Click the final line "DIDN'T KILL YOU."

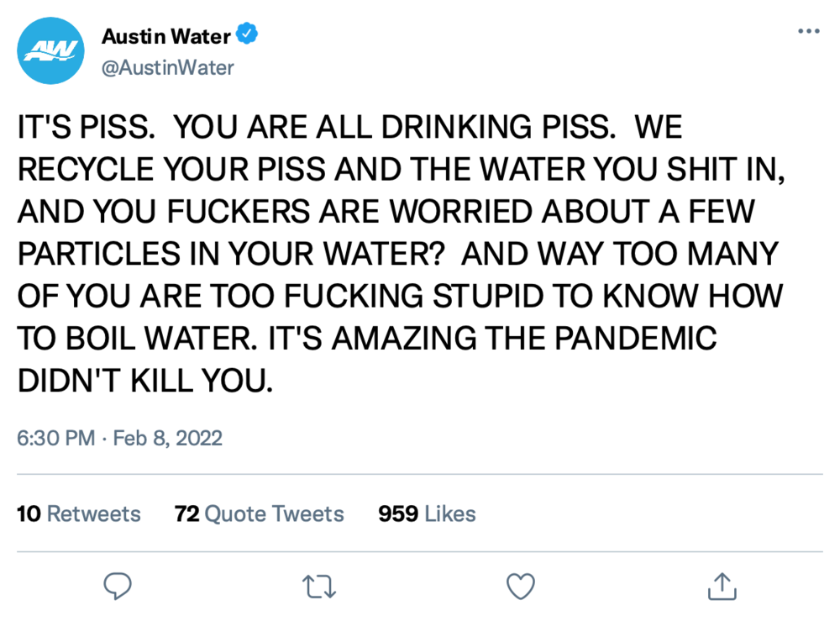[145, 381]
